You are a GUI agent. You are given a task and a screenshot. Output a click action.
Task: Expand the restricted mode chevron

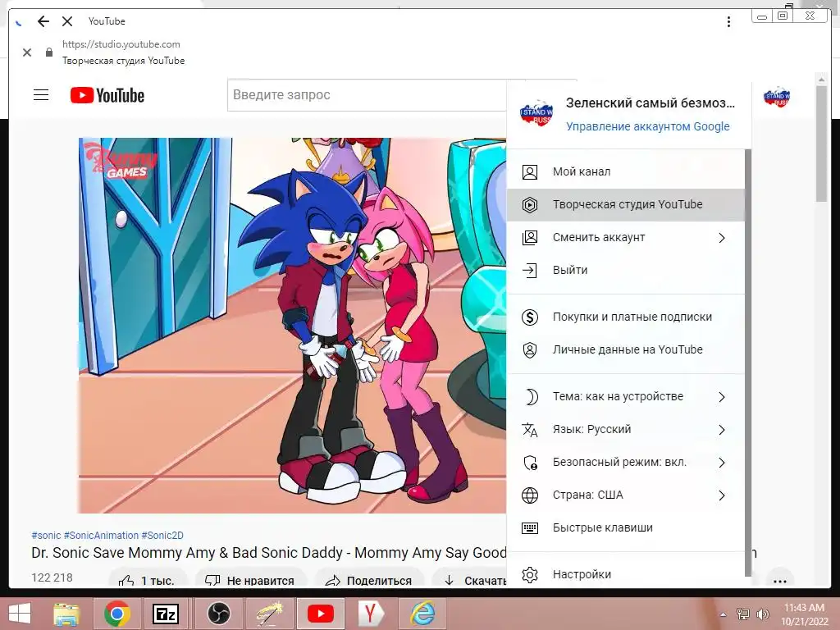[x=722, y=463]
